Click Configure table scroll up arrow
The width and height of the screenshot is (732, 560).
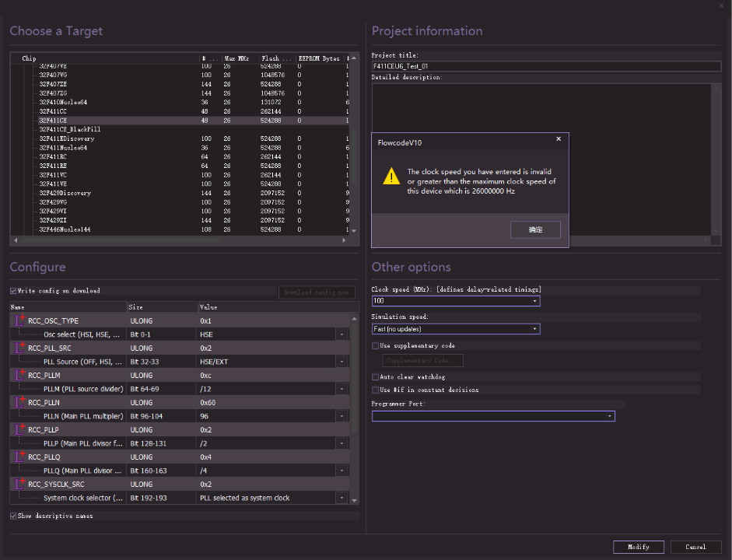point(354,318)
